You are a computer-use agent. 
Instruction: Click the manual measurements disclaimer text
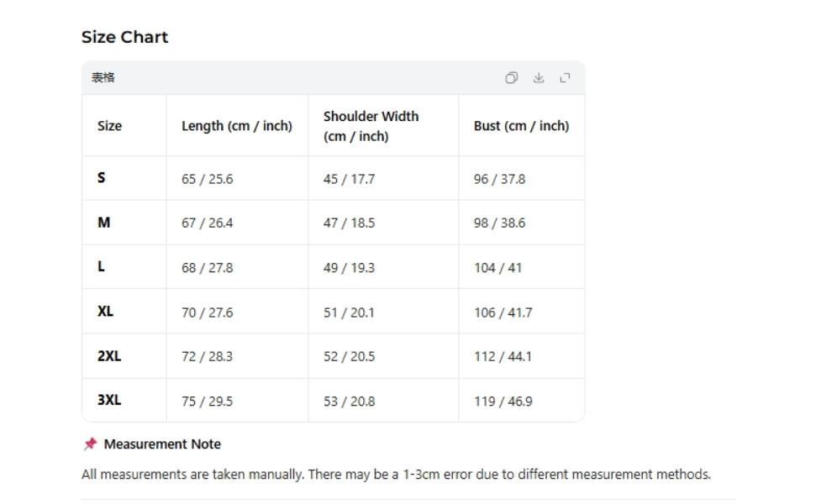(x=396, y=475)
